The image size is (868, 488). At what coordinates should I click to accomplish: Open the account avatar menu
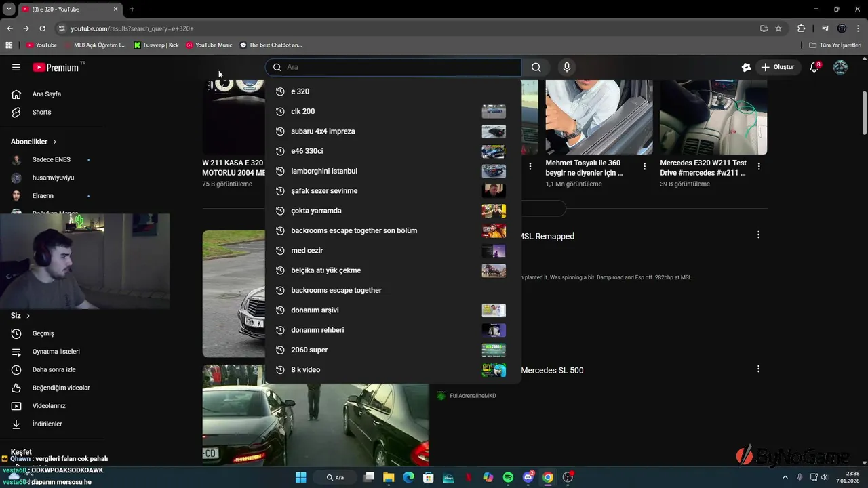[x=840, y=67]
